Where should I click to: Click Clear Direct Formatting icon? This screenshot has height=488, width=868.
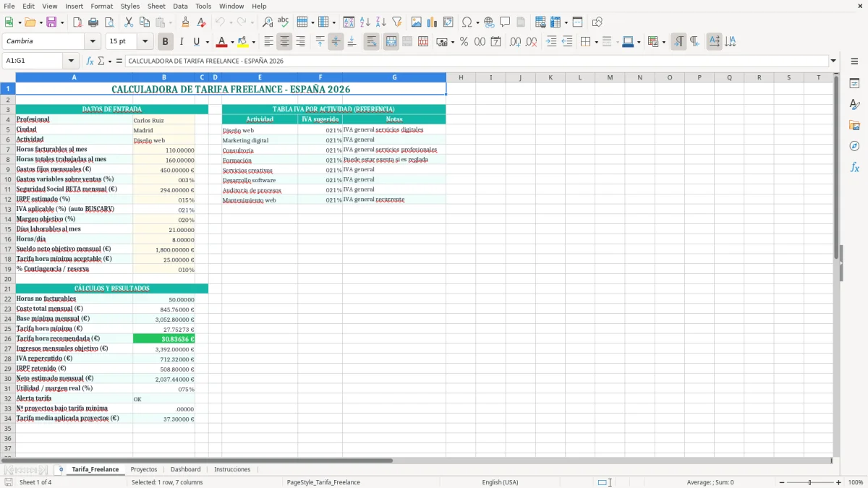point(201,22)
